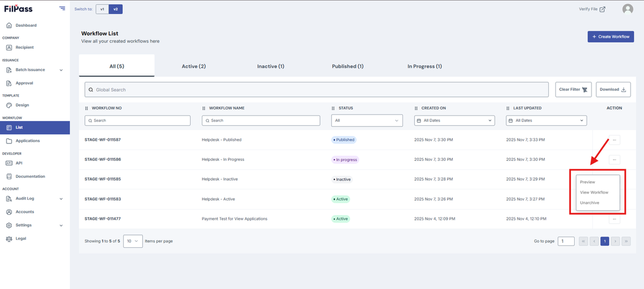Click STAGE-WF-011583 workflow number
Image resolution: width=644 pixels, height=289 pixels.
103,199
